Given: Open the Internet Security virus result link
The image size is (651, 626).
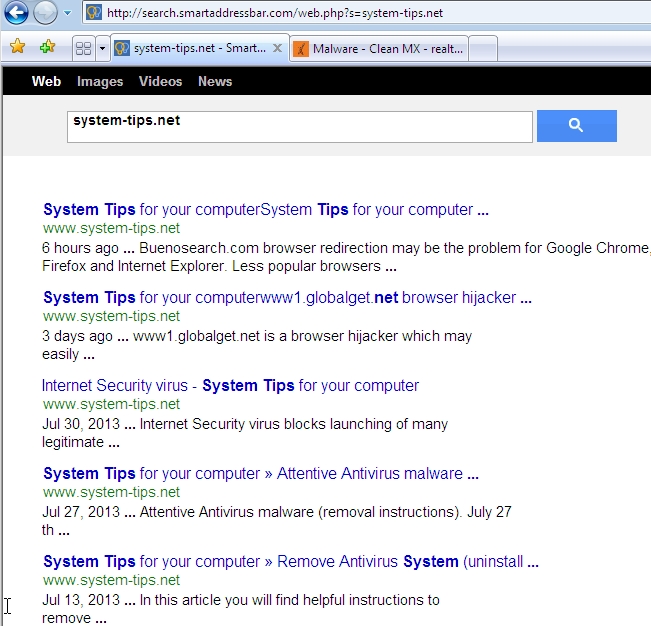Looking at the screenshot, I should [230, 386].
